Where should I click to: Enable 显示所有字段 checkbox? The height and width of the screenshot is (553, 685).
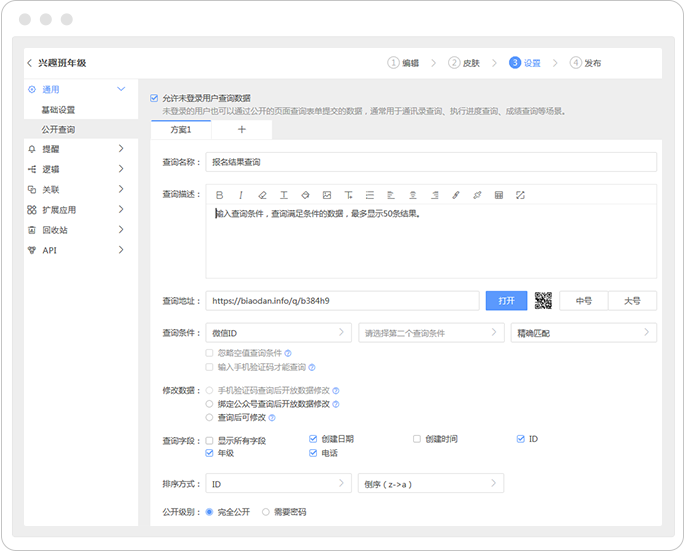(210, 439)
